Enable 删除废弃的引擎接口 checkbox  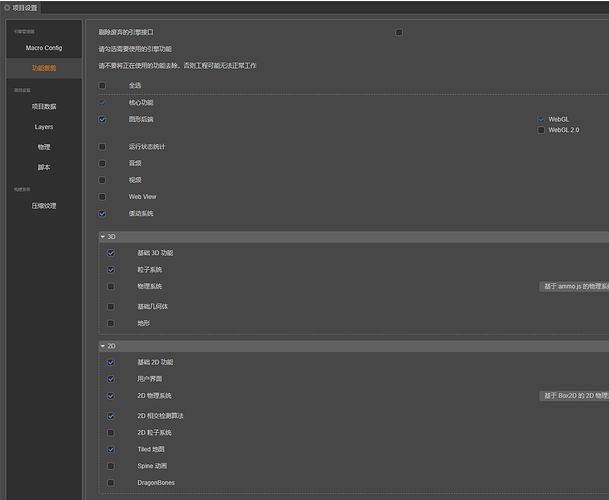pos(399,32)
